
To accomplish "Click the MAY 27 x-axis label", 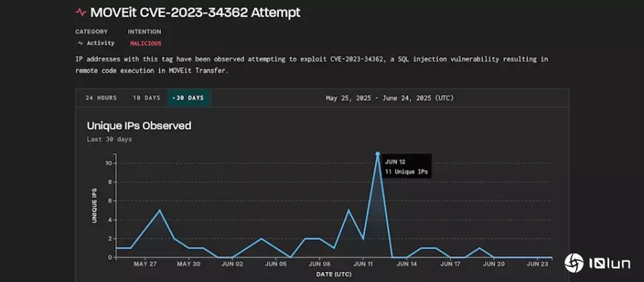I will (145, 264).
